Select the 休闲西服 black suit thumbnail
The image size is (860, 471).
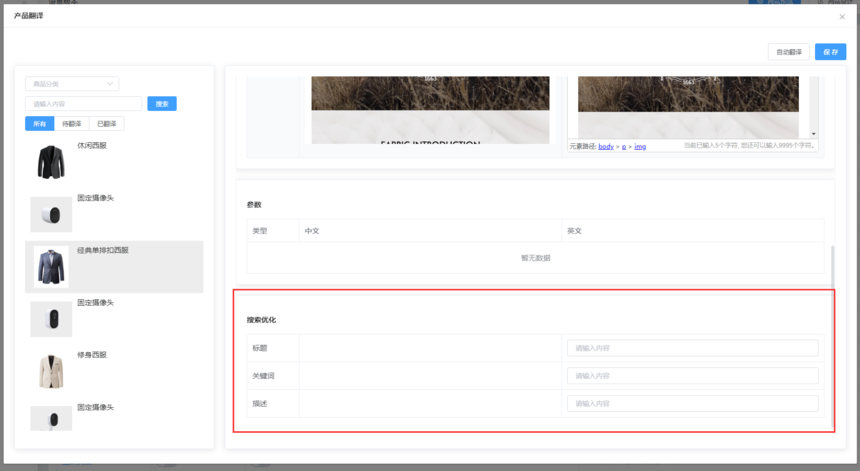pos(51,162)
